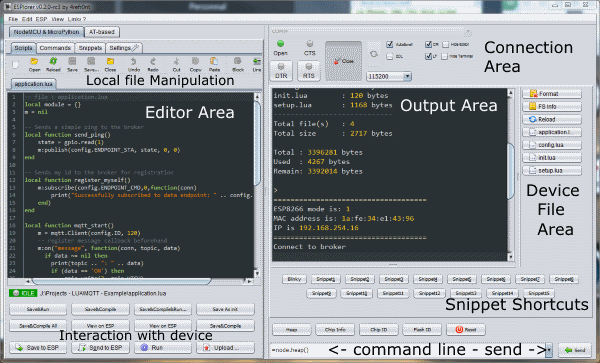The height and width of the screenshot is (363, 600).
Task: Click the Upload... button
Action: click(x=225, y=348)
